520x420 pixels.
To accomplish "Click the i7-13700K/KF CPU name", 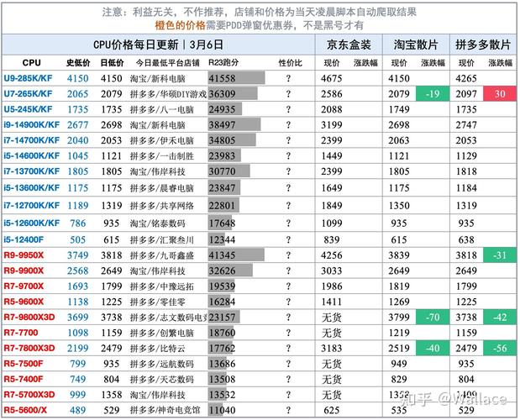I will click(32, 171).
